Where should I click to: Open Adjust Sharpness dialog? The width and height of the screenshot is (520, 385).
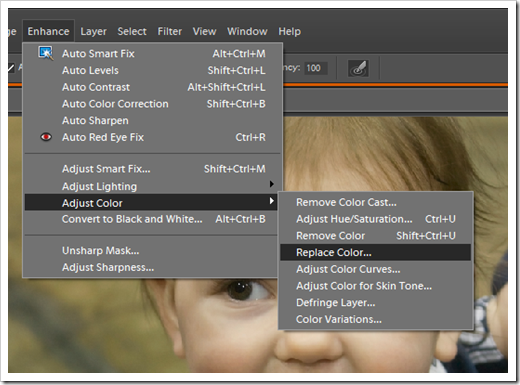(x=151, y=267)
